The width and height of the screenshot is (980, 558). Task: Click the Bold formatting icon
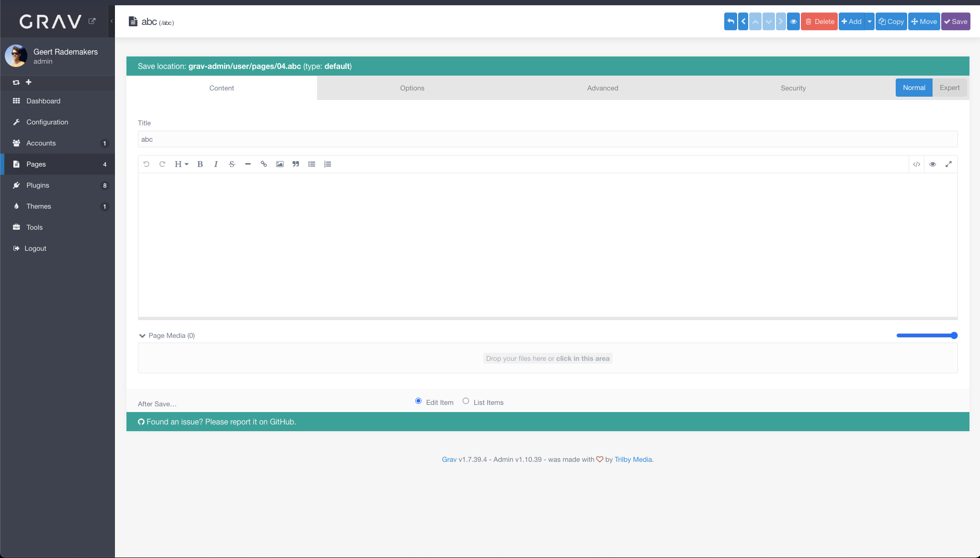click(200, 164)
